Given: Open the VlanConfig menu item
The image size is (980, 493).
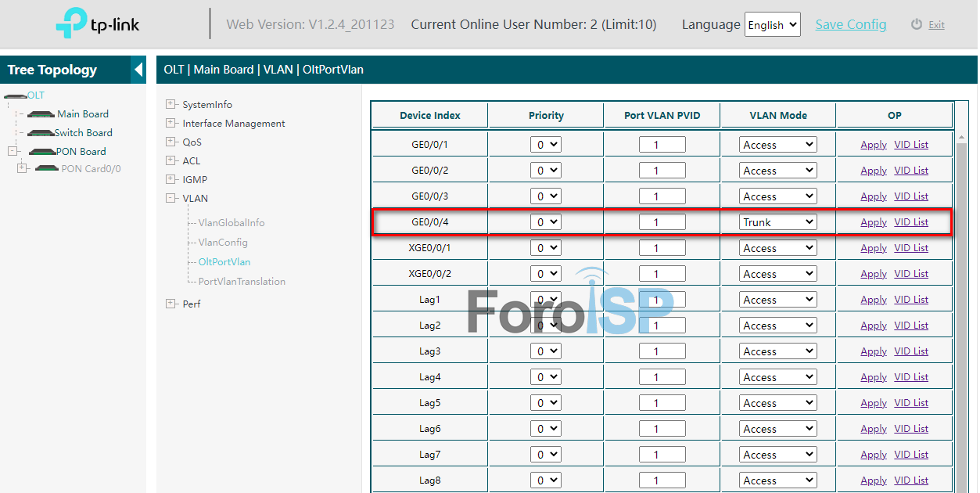Looking at the screenshot, I should pyautogui.click(x=223, y=243).
